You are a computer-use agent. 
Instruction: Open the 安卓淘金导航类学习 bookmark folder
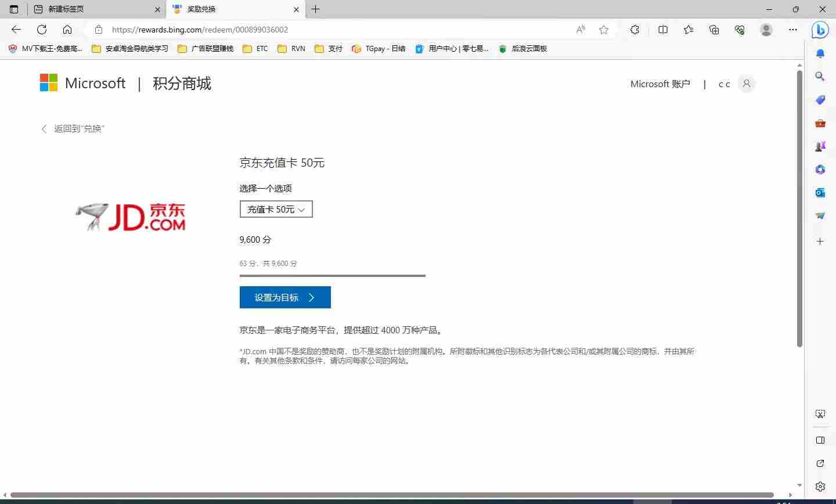click(x=130, y=49)
